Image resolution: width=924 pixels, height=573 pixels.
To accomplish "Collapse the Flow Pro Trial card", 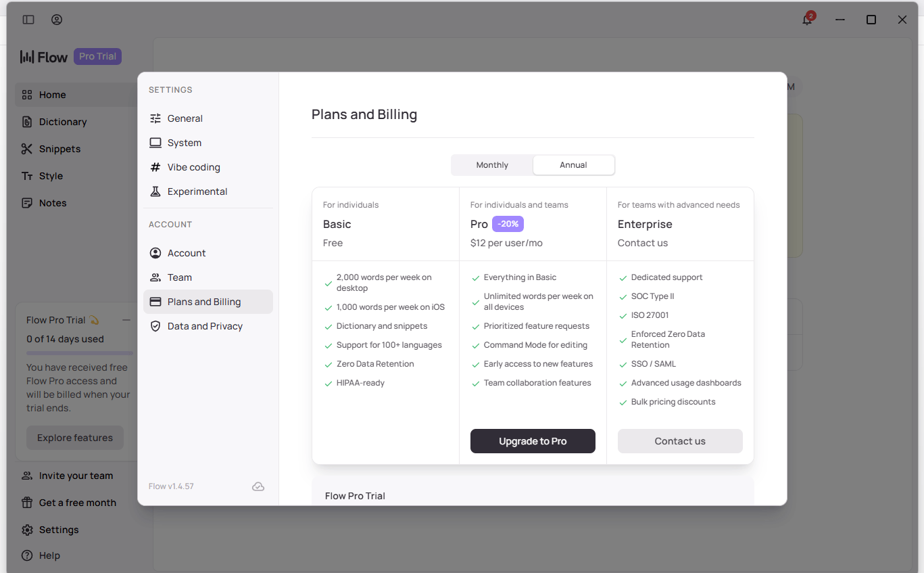I will click(x=126, y=320).
